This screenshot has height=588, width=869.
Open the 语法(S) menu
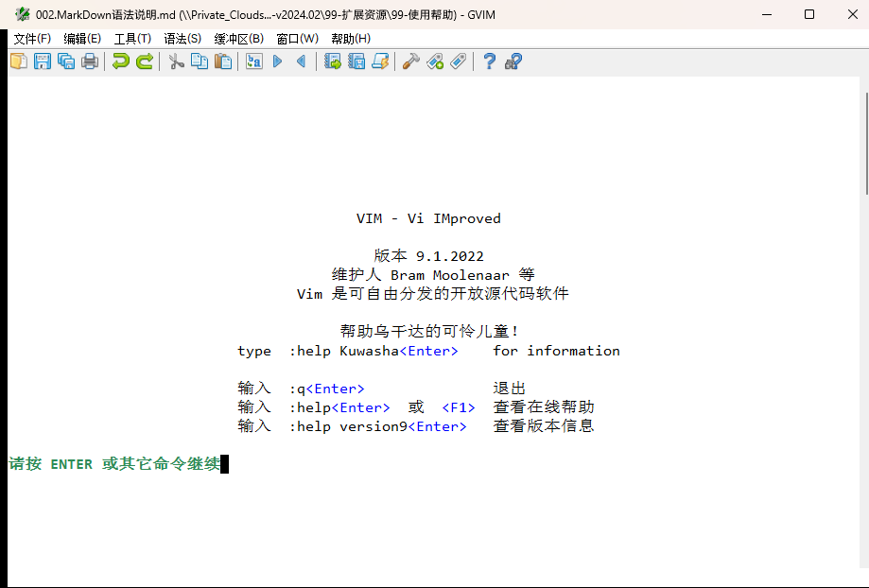click(182, 38)
